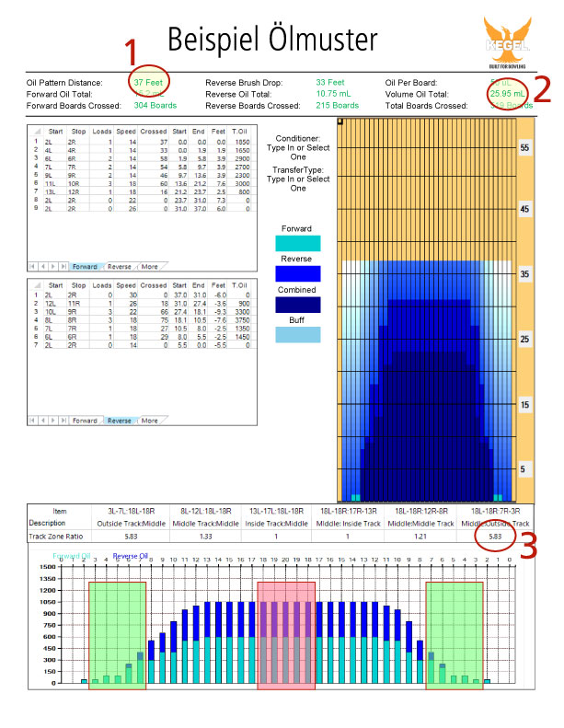The width and height of the screenshot is (564, 728).
Task: Open the More tab in the 9-row grid
Action: click(149, 267)
